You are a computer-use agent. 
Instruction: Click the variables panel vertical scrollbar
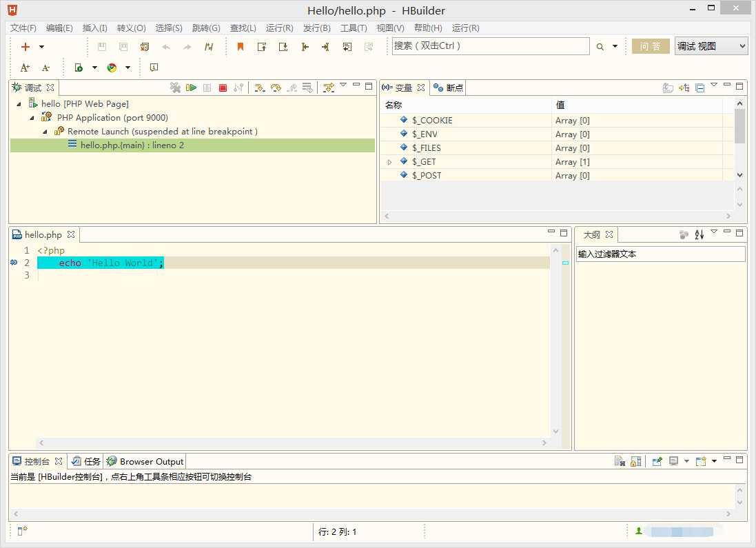pyautogui.click(x=739, y=140)
